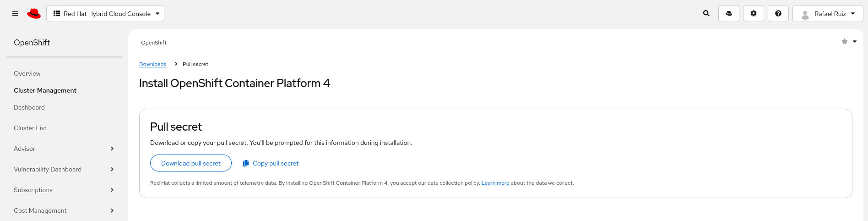
Task: Click the Download pull secret button
Action: tap(191, 163)
